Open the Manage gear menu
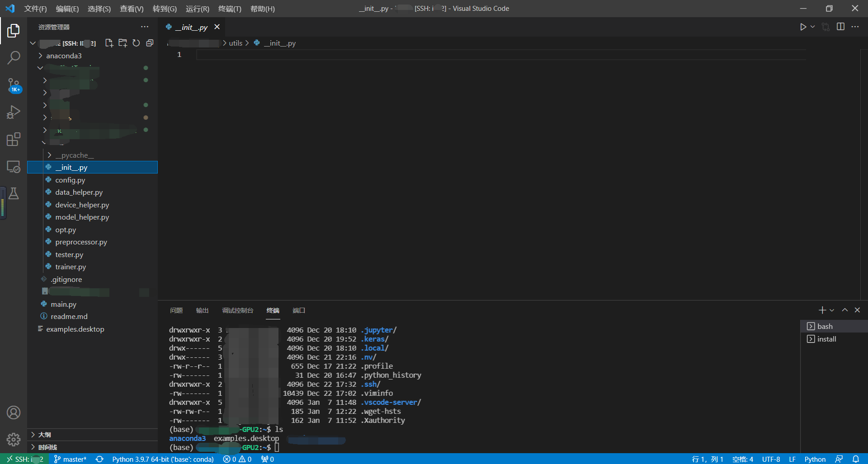Screen dimensions: 868x464 pyautogui.click(x=14, y=439)
